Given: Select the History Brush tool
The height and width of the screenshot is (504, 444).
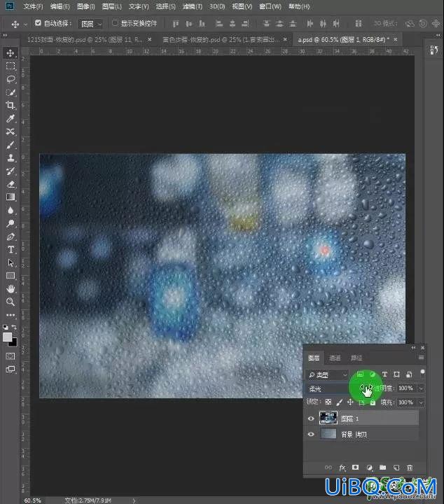Looking at the screenshot, I should click(11, 171).
